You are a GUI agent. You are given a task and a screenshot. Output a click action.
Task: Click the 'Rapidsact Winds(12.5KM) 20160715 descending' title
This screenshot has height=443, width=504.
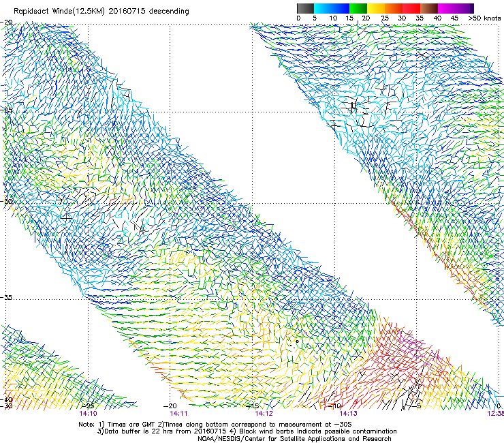click(101, 12)
